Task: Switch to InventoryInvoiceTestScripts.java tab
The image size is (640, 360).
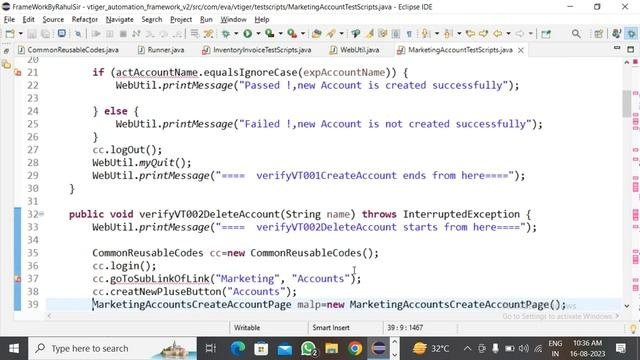Action: [x=256, y=50]
